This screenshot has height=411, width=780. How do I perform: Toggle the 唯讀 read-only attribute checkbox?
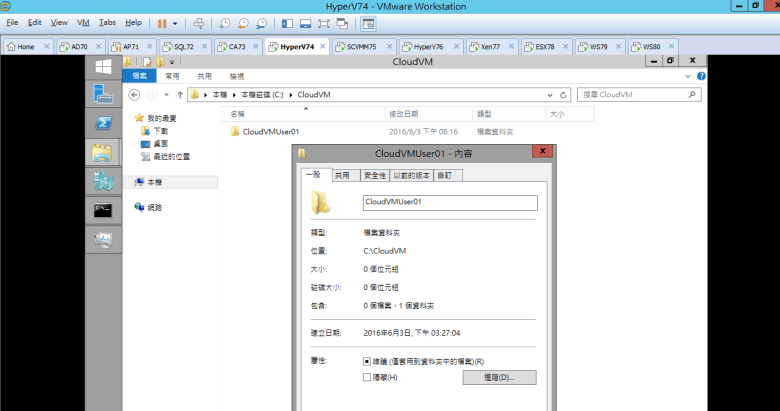tap(368, 360)
